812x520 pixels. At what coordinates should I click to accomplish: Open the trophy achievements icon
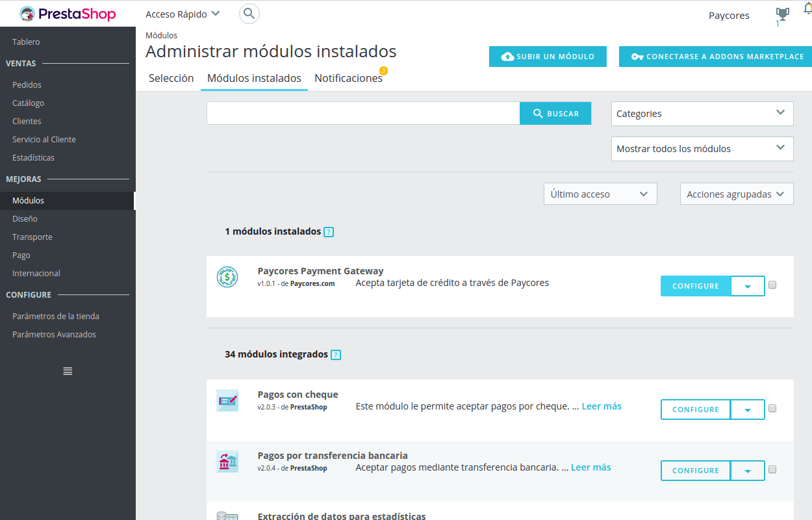[x=782, y=14]
